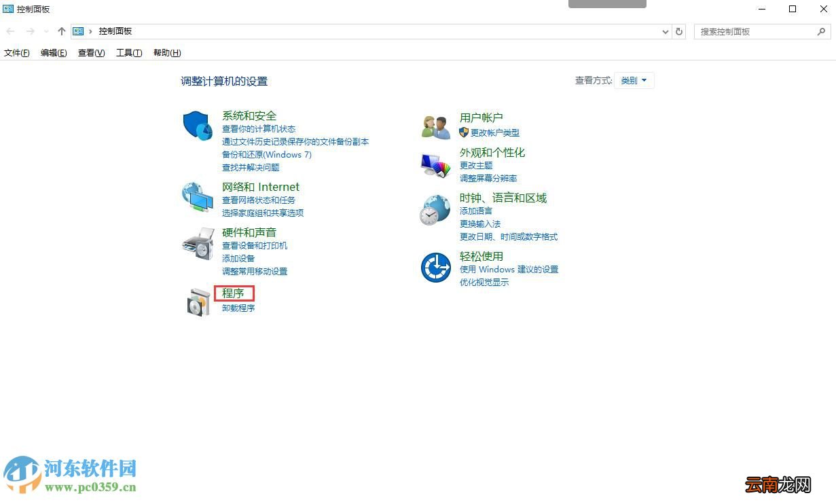Go forward with the Forward arrow
Viewport: 836px width, 504px height.
click(30, 31)
